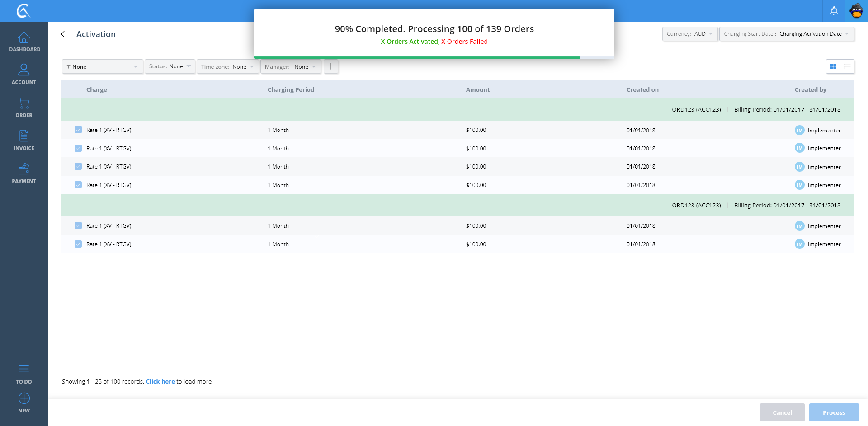Image resolution: width=868 pixels, height=426 pixels.
Task: Open the Charging Start Date dropdown
Action: pyautogui.click(x=786, y=34)
